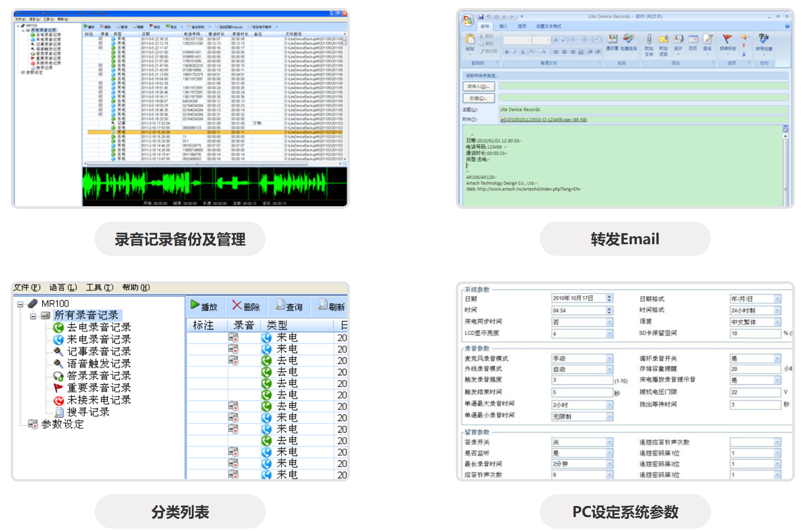The image size is (809, 532).
Task: Open the 工具(T) tools menu
Action: coord(100,287)
